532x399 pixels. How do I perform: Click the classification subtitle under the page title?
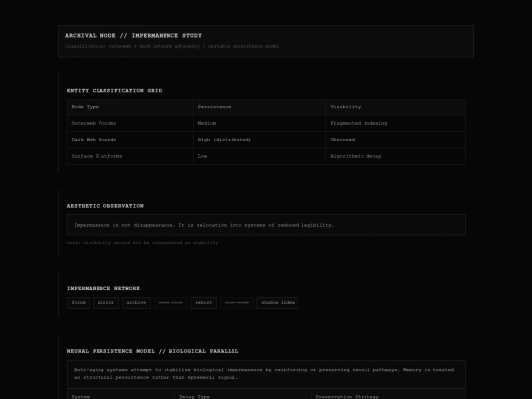tap(172, 46)
